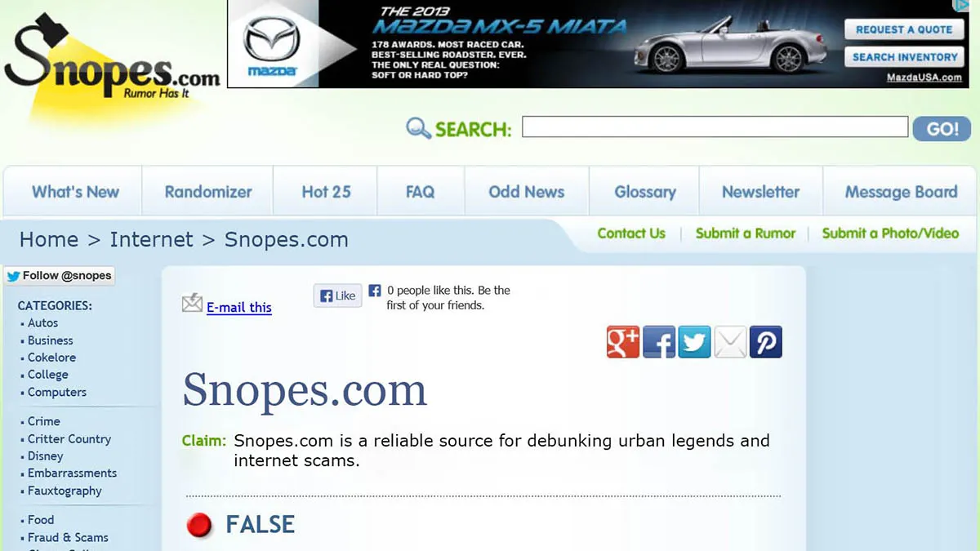
Task: Click Request a Quote in Mazda ad
Action: click(x=904, y=29)
